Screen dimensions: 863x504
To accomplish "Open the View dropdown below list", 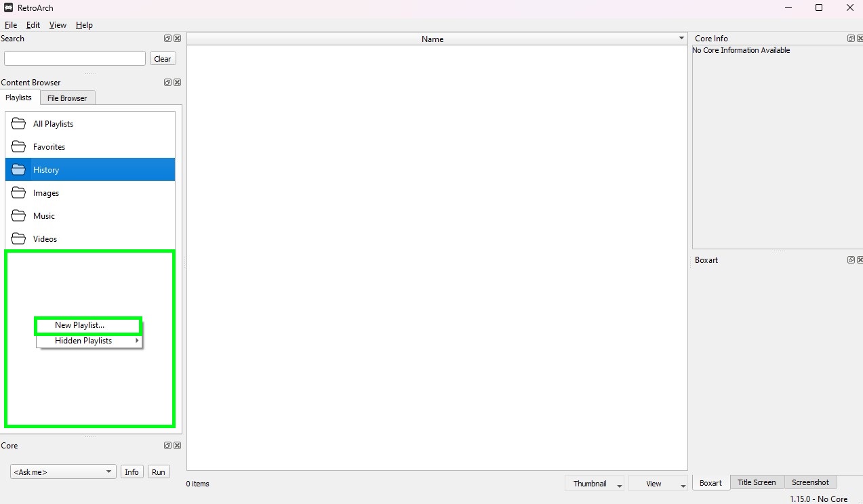I will point(658,484).
